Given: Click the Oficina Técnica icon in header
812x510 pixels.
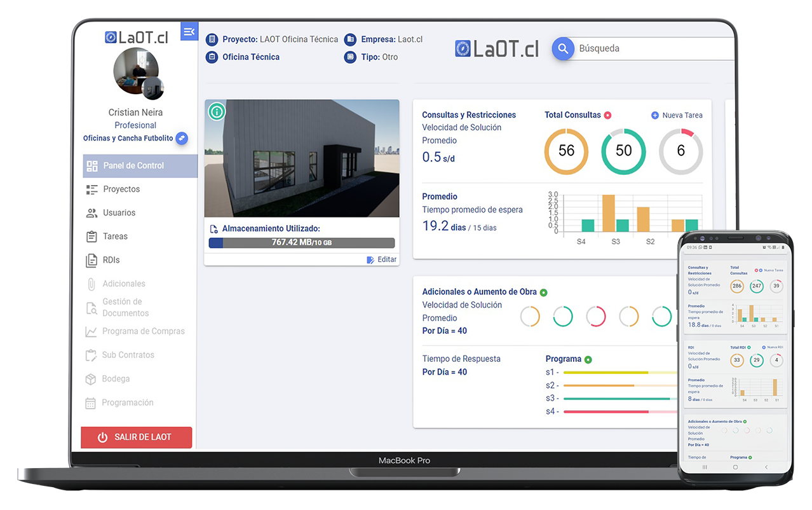Looking at the screenshot, I should coord(212,57).
